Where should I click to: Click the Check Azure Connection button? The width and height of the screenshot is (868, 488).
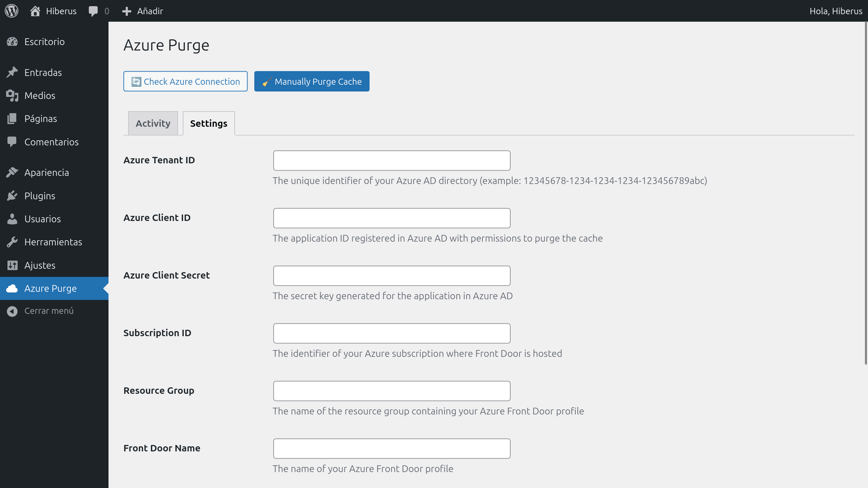(x=185, y=81)
